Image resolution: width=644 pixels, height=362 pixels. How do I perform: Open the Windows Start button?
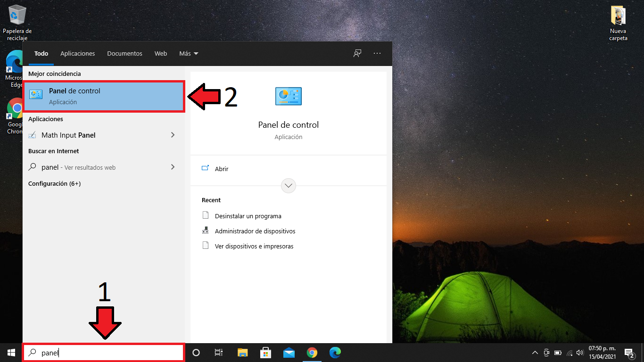point(11,353)
